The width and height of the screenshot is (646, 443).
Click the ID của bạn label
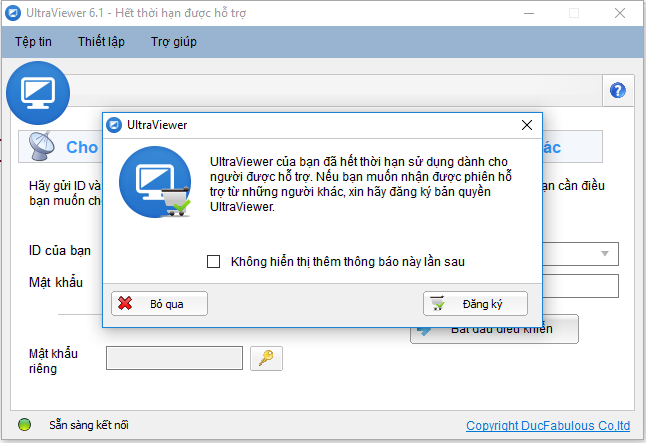(60, 251)
